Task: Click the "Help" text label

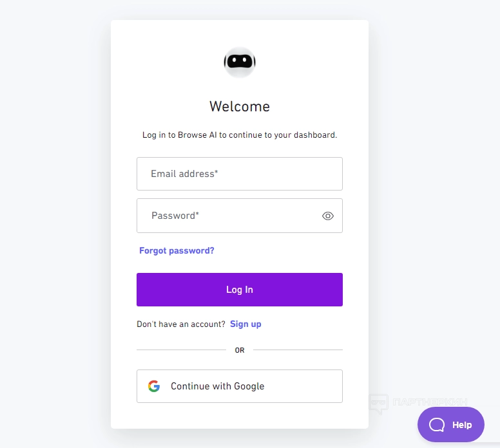Action: pyautogui.click(x=462, y=425)
